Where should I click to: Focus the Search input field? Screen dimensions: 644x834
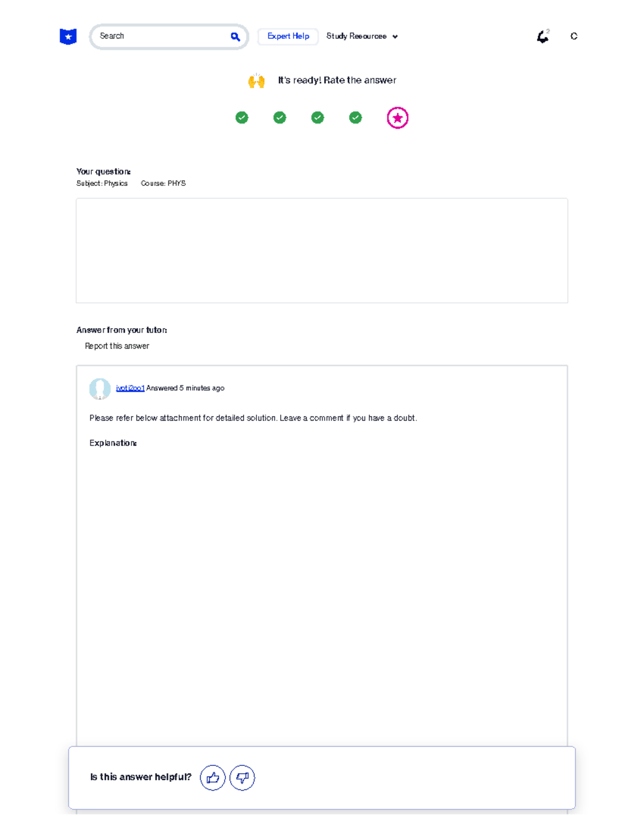tap(161, 37)
